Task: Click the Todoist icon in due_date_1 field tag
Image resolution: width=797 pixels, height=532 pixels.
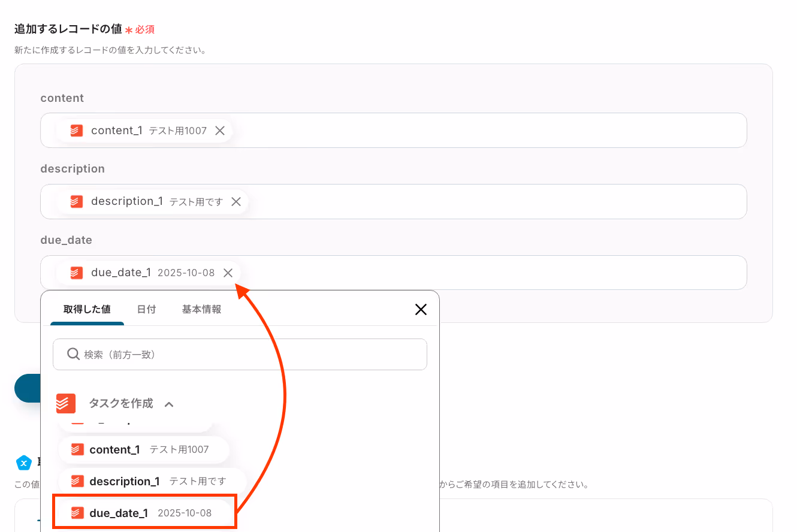Action: pyautogui.click(x=77, y=273)
